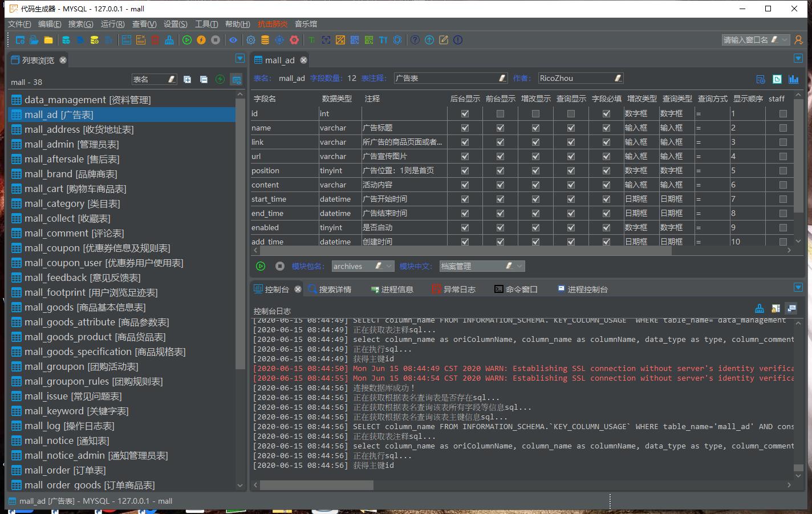Image resolution: width=812 pixels, height=514 pixels.
Task: Click the 表名 filter input field
Action: 154,80
